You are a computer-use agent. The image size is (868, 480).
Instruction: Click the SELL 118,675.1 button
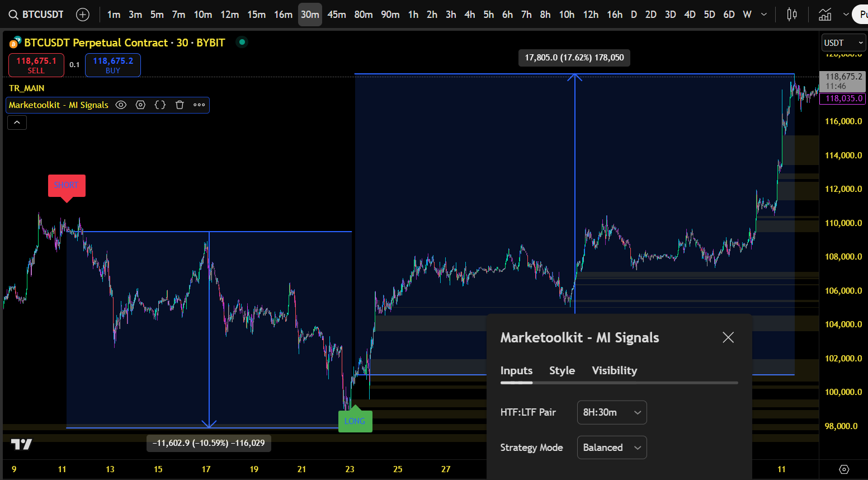click(36, 65)
